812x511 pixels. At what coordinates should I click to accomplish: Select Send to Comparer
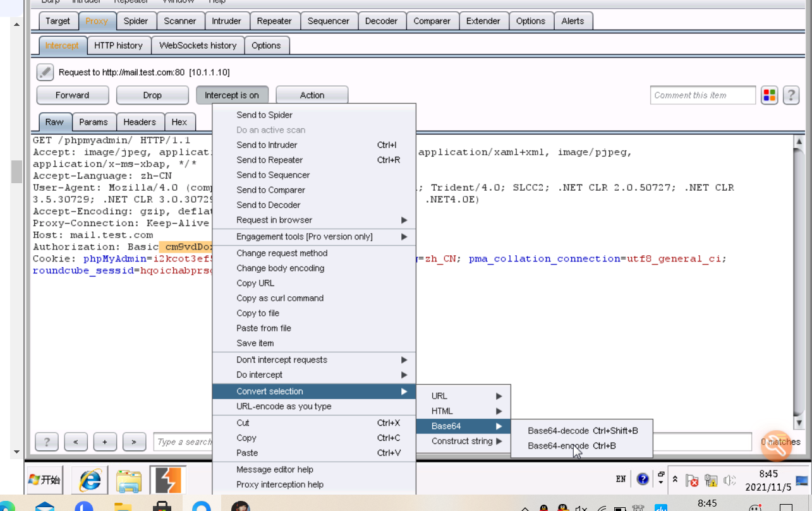tap(314, 189)
